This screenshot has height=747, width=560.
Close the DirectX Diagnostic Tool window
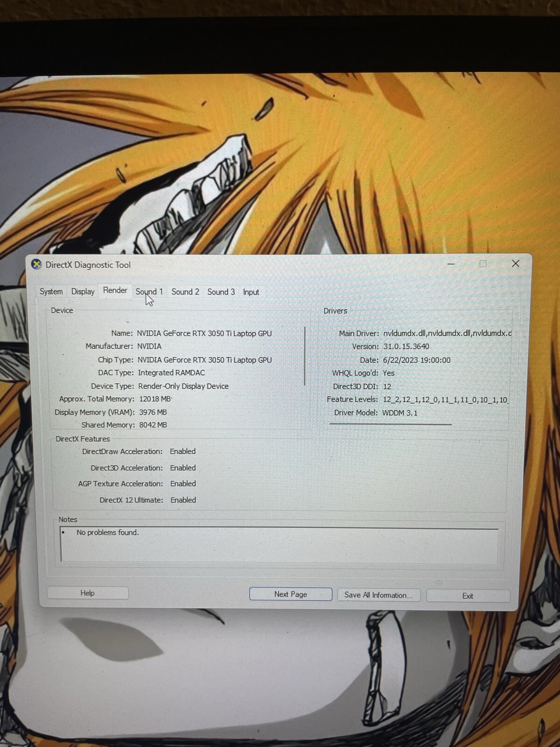(516, 263)
